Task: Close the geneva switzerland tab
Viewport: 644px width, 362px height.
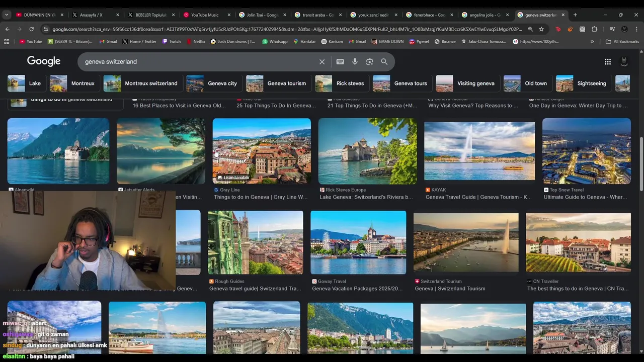Action: (563, 15)
